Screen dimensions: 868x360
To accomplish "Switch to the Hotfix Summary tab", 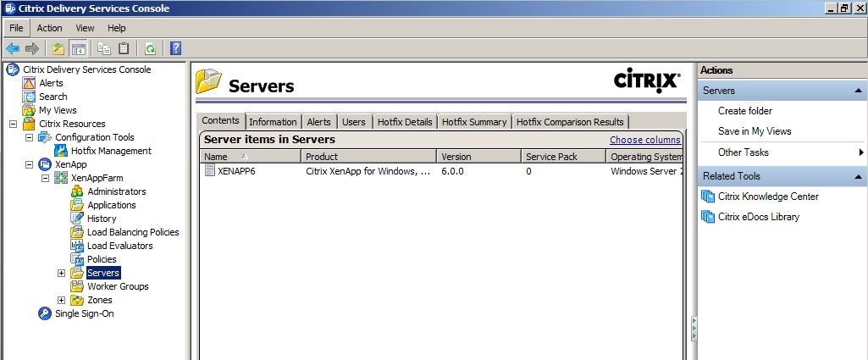I will tap(474, 122).
